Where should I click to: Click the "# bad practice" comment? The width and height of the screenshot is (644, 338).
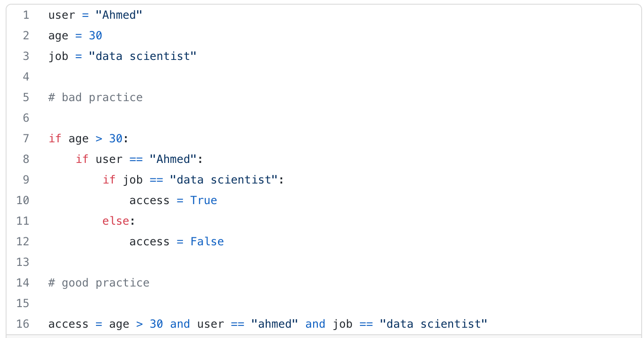[95, 97]
